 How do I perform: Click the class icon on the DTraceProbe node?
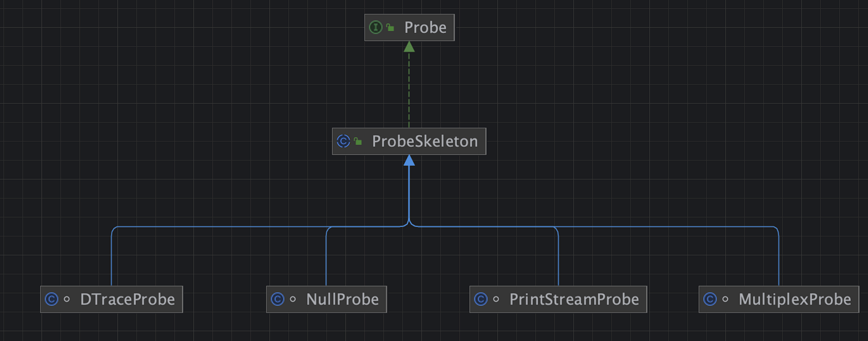(52, 299)
